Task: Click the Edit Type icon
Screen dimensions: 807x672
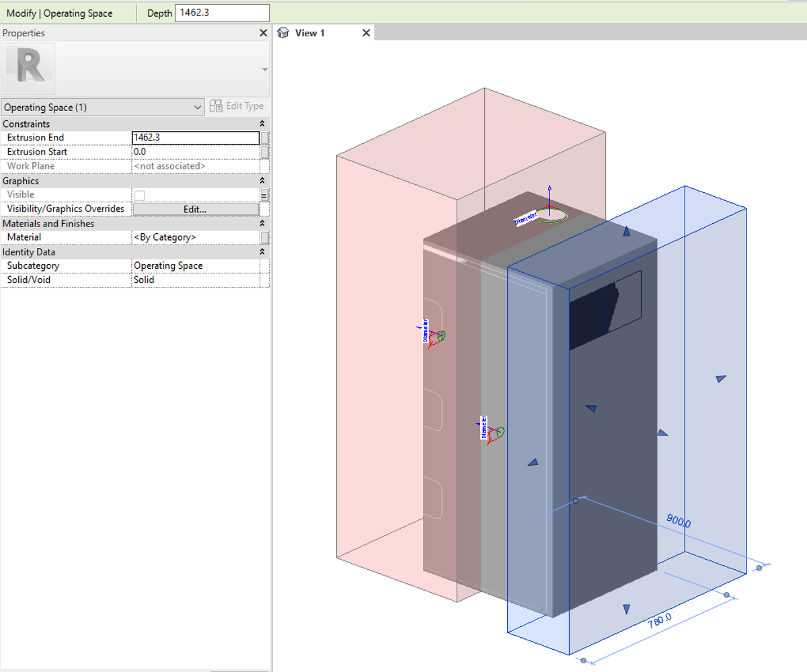Action: pos(216,106)
